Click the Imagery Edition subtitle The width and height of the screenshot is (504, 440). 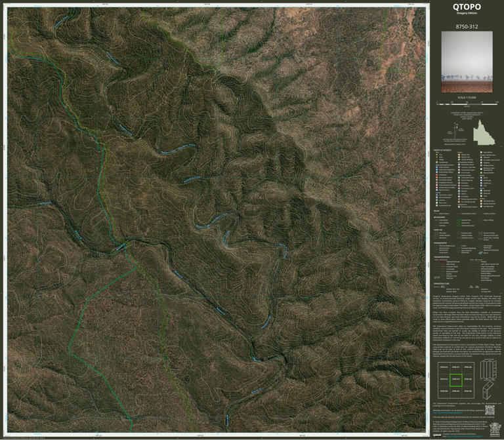tap(467, 13)
